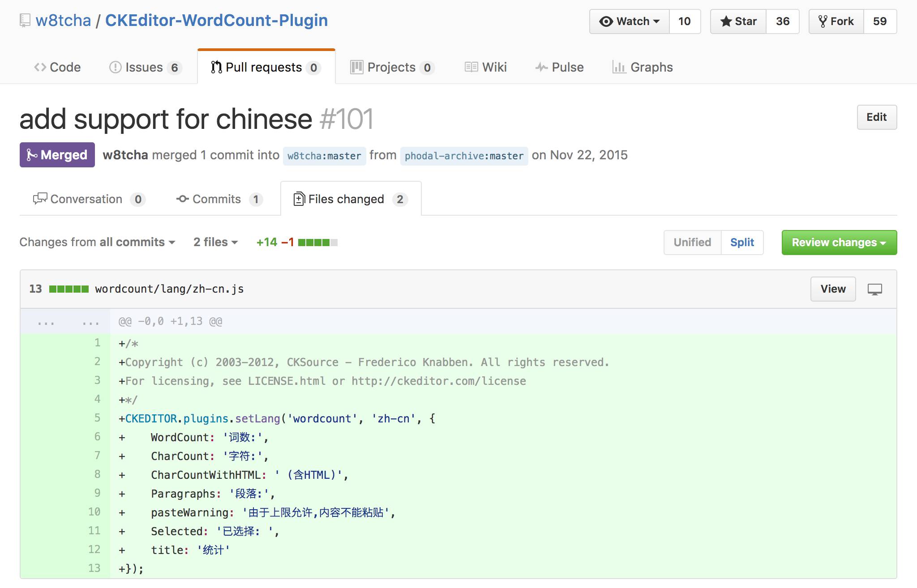Open the Graphs tab
This screenshot has height=588, width=917.
[643, 67]
